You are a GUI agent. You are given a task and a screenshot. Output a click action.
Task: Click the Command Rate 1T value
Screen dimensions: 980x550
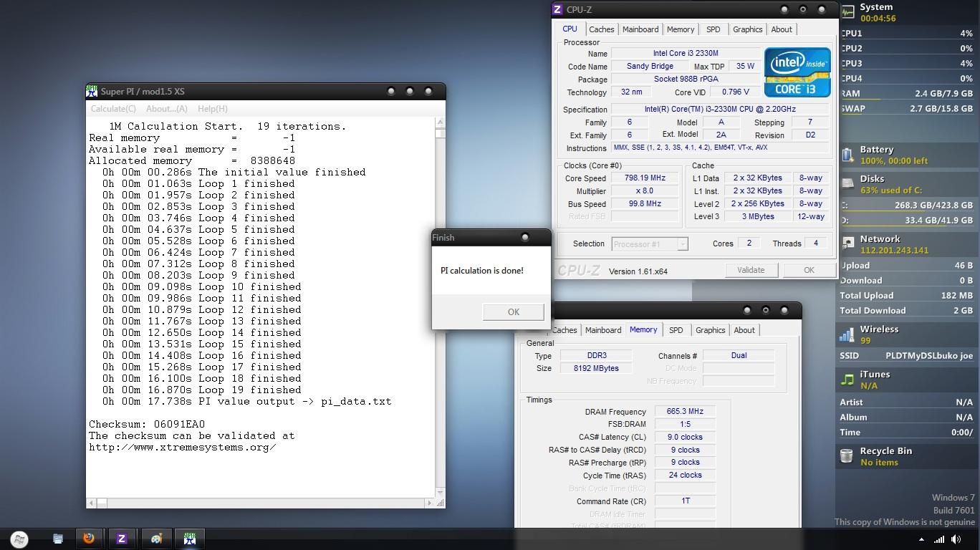(x=685, y=501)
